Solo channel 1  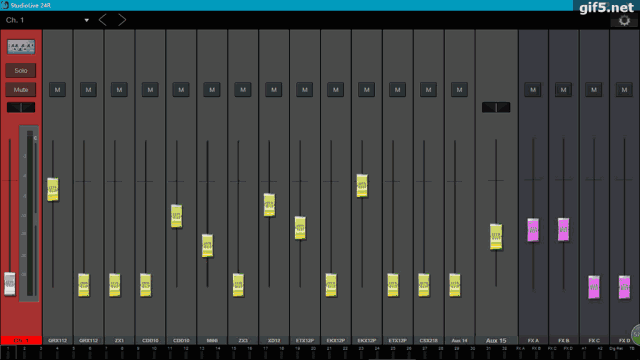[21, 71]
